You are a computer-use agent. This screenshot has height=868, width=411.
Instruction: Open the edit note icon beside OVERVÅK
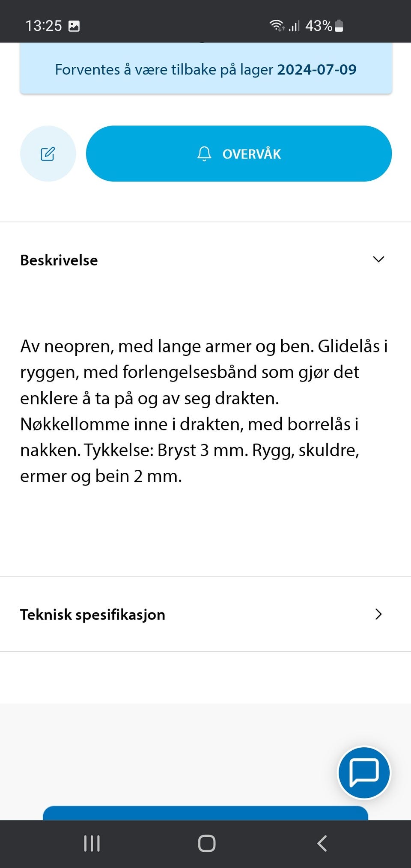[x=48, y=154]
